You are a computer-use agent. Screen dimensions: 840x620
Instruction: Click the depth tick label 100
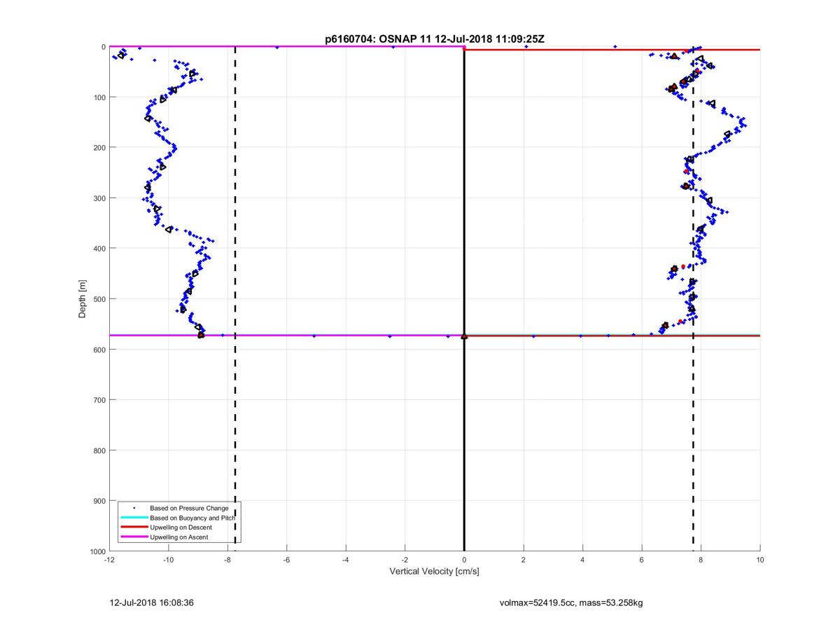pyautogui.click(x=99, y=97)
